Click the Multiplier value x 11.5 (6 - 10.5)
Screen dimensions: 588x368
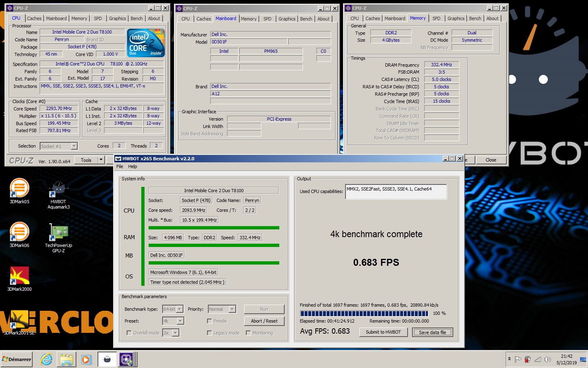[x=59, y=116]
